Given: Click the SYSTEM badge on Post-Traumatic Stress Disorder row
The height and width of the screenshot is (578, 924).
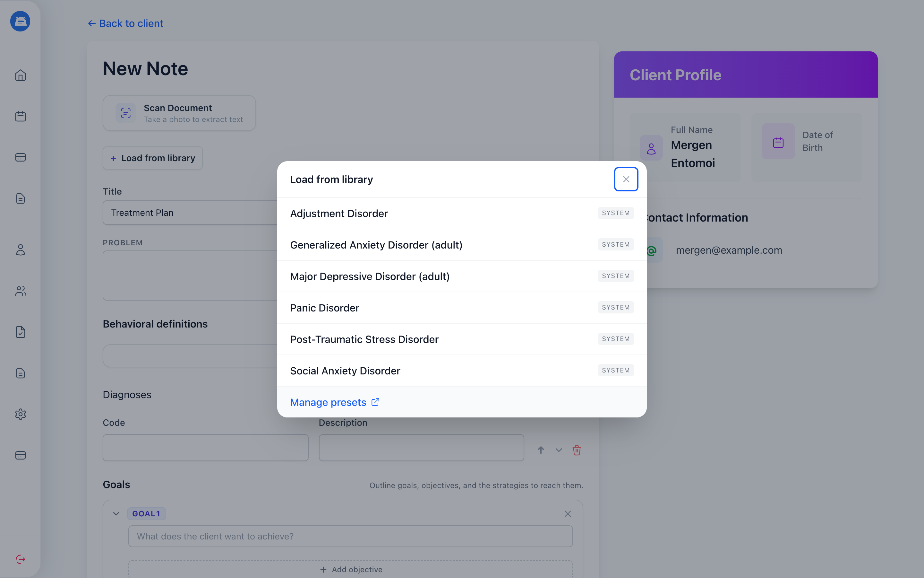Looking at the screenshot, I should (x=615, y=339).
